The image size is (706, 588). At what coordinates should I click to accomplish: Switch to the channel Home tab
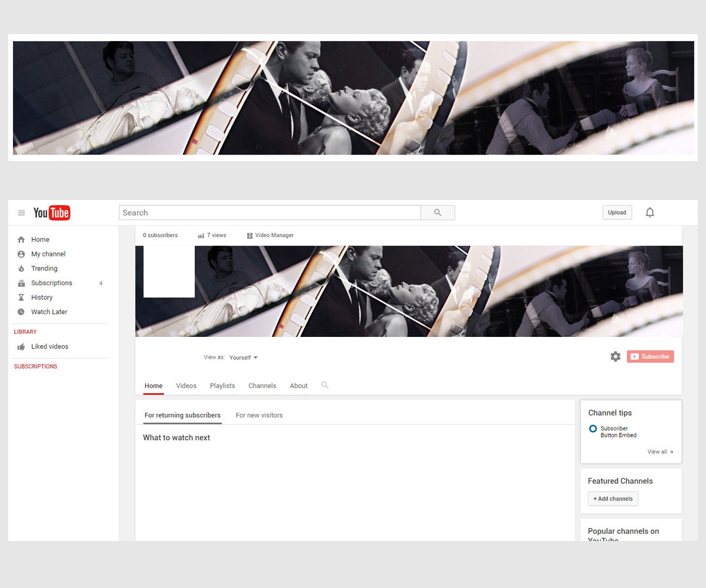(x=154, y=386)
